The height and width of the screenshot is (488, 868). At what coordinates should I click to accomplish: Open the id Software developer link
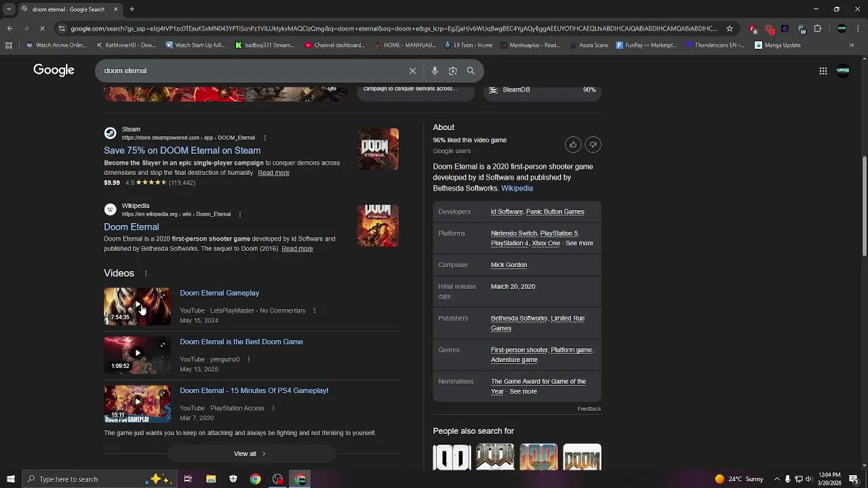[507, 211]
